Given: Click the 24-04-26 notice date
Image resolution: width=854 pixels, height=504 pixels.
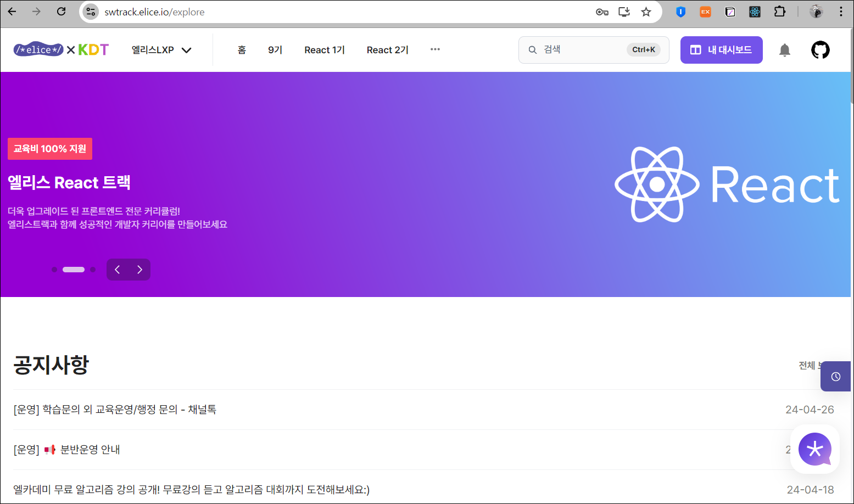Looking at the screenshot, I should 810,410.
